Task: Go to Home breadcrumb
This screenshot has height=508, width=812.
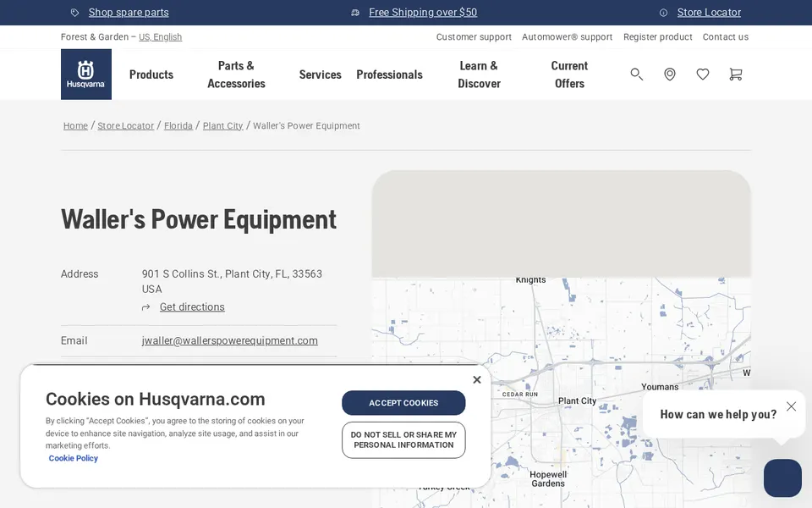Action: 75,125
